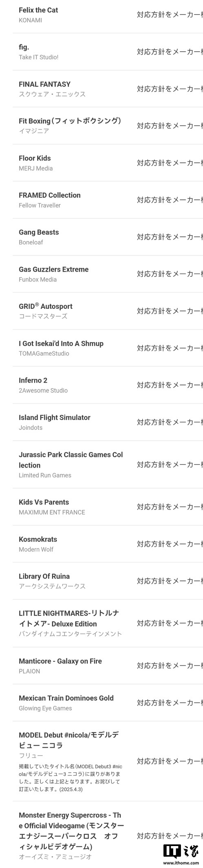This screenshot has width=203, height=868.
Task: Select Gang Beasts by Boneloaf
Action: click(108, 237)
